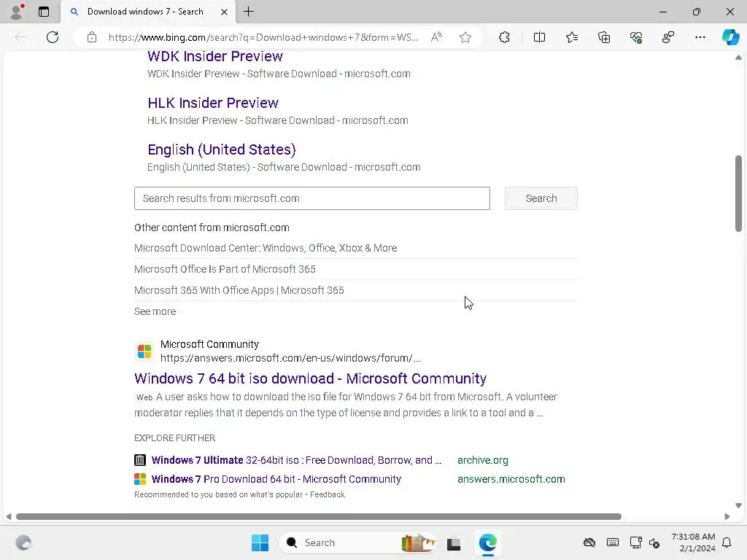The height and width of the screenshot is (560, 747).
Task: View site information lock icon
Action: pyautogui.click(x=92, y=37)
